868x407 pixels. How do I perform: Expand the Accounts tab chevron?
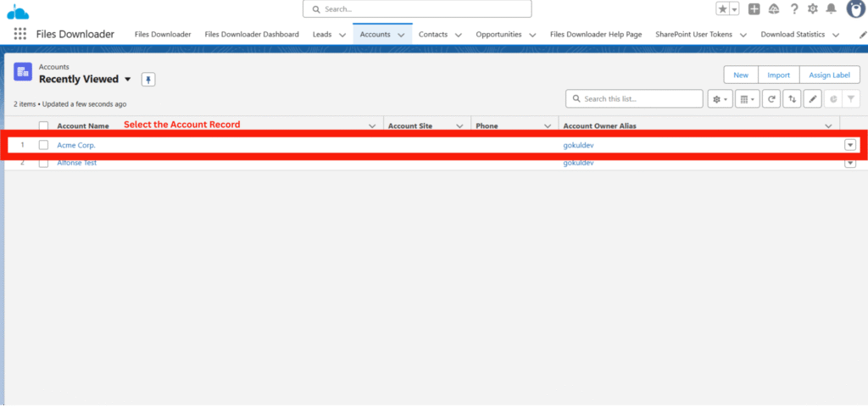(x=401, y=35)
